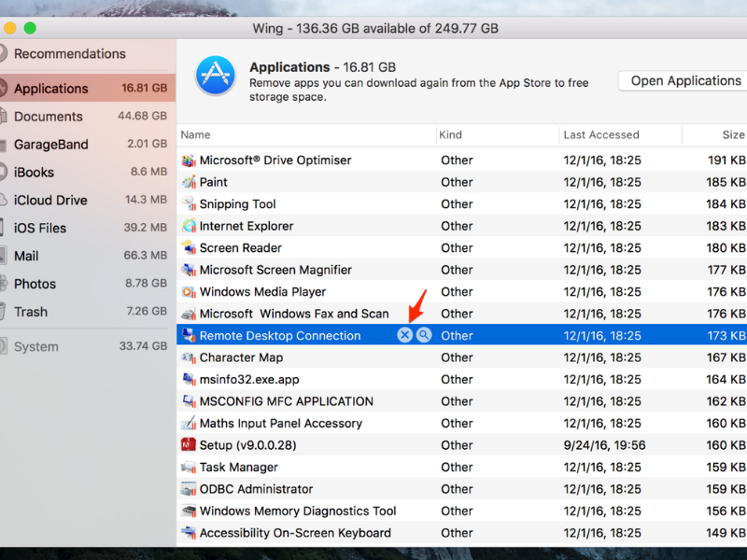This screenshot has height=560, width=747.
Task: Show Remote Desktop Connection in Finder via magnifier icon
Action: pos(424,335)
